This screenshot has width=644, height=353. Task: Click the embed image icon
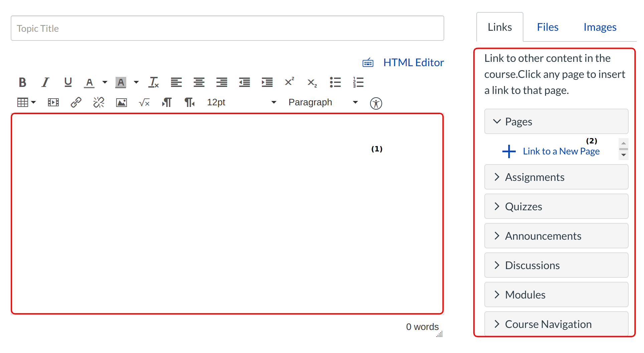121,103
